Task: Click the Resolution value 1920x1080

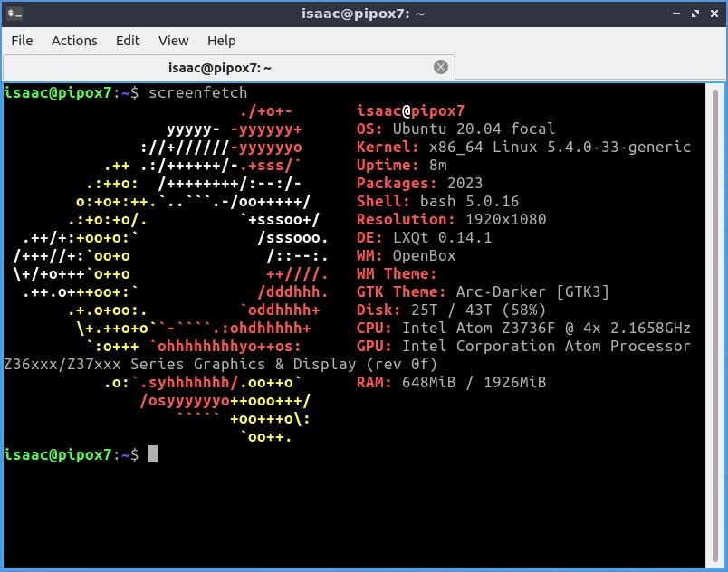Action: [x=505, y=219]
